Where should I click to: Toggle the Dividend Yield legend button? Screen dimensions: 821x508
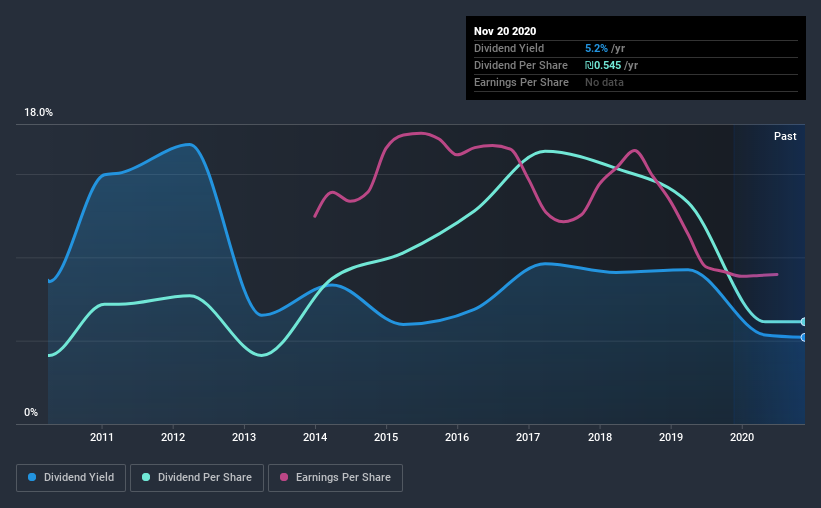point(71,478)
